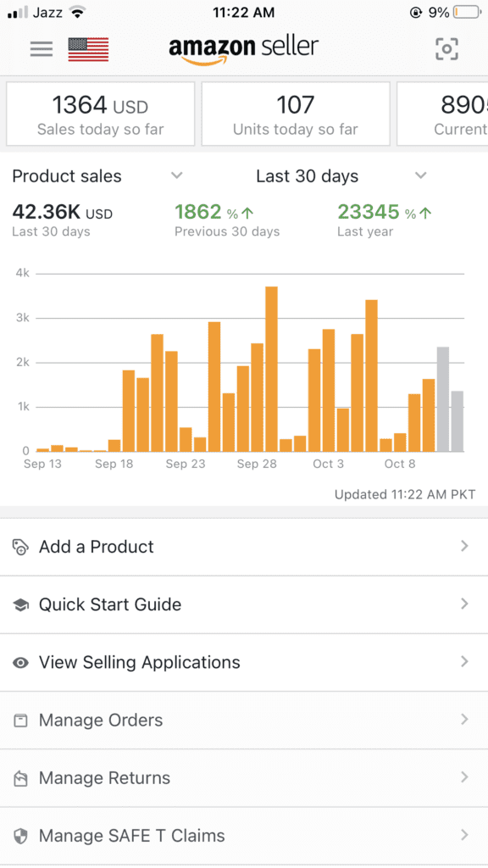Open View Selling Applications

[244, 663]
